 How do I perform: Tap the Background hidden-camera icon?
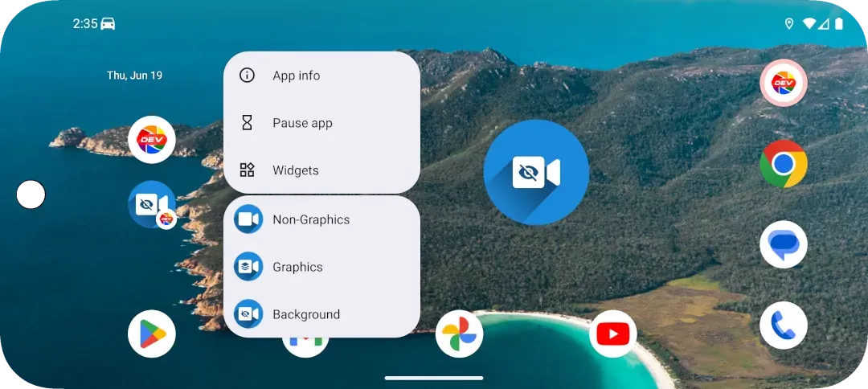(x=248, y=314)
